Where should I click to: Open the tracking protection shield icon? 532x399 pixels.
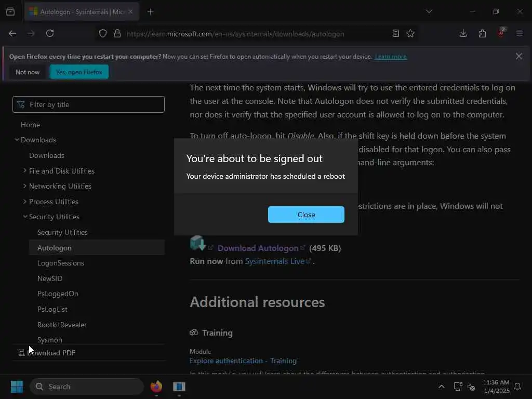tap(103, 34)
